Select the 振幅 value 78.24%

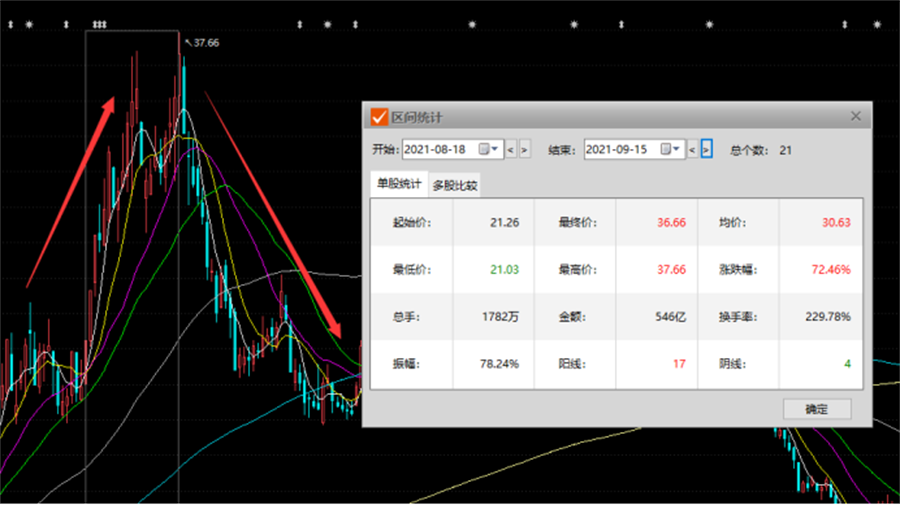click(x=499, y=364)
